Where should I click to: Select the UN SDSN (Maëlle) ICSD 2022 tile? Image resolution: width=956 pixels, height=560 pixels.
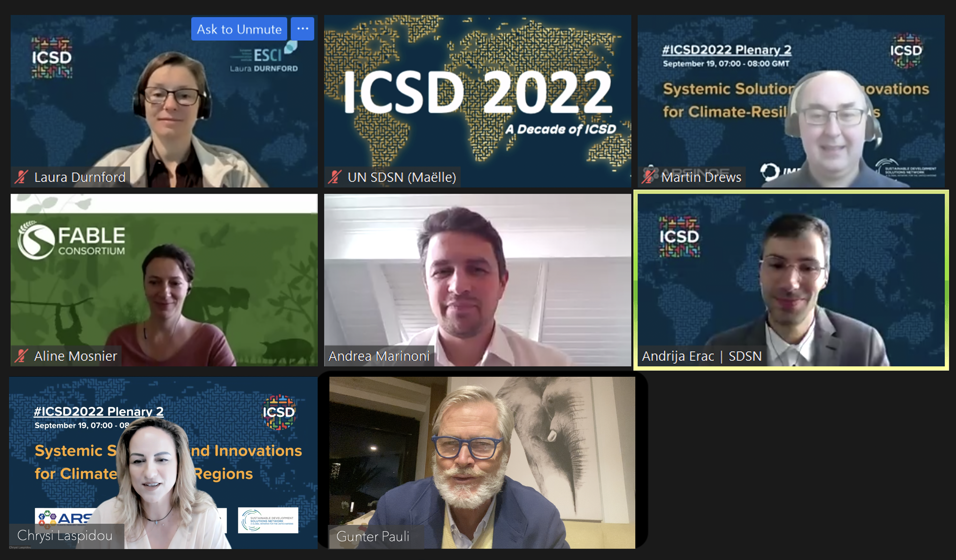(478, 101)
